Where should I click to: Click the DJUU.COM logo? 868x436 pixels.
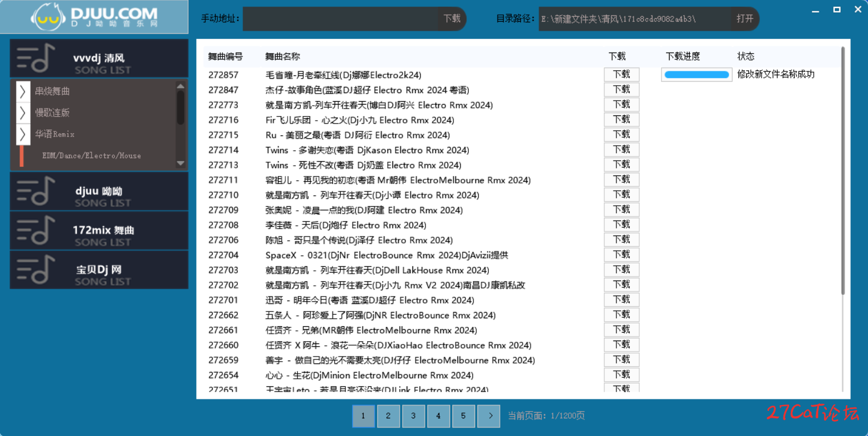[94, 17]
